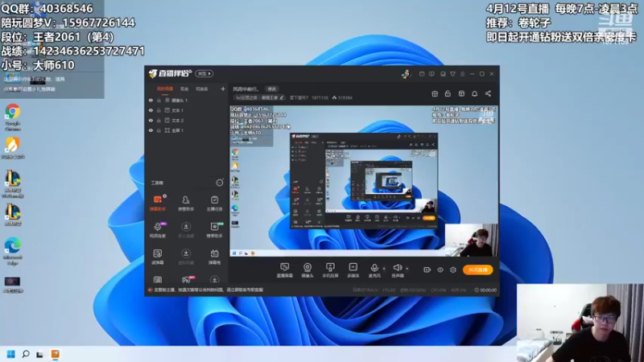
Task: Toggle the preview eye icon in the bottom bar
Action: [440, 269]
